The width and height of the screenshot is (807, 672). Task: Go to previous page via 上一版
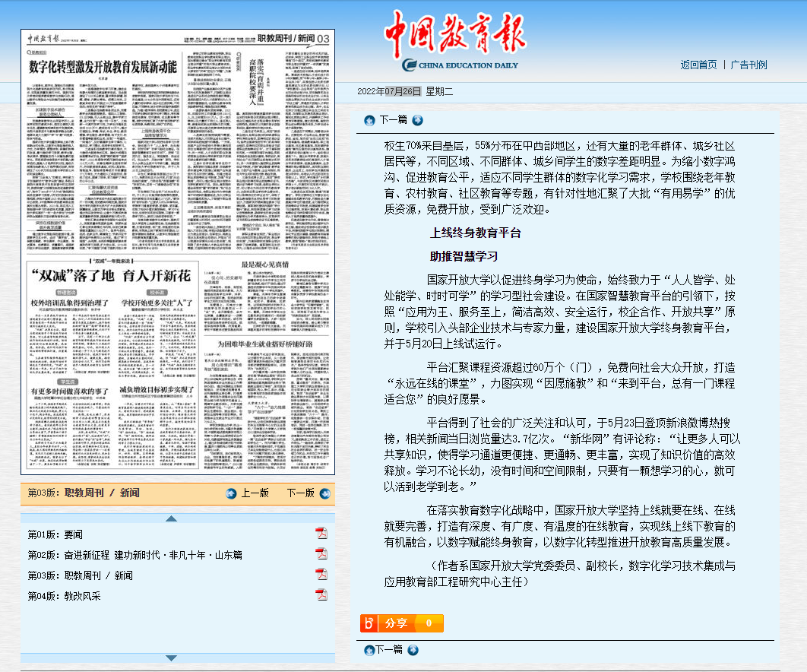(254, 493)
